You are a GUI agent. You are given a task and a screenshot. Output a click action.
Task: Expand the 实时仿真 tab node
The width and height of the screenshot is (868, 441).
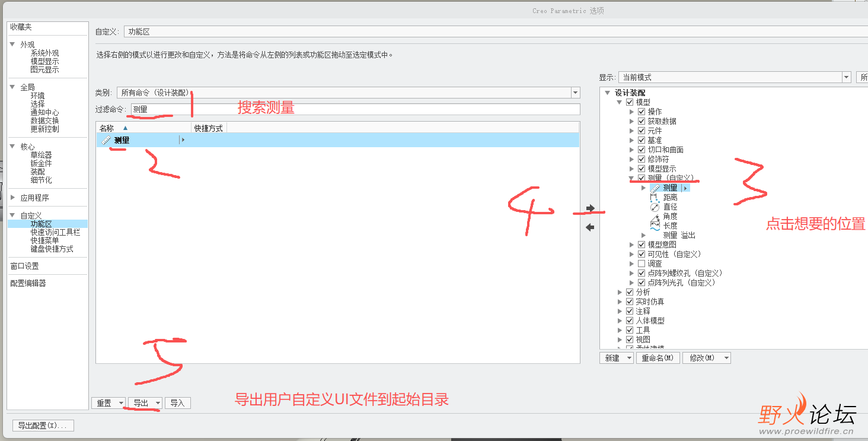click(620, 302)
